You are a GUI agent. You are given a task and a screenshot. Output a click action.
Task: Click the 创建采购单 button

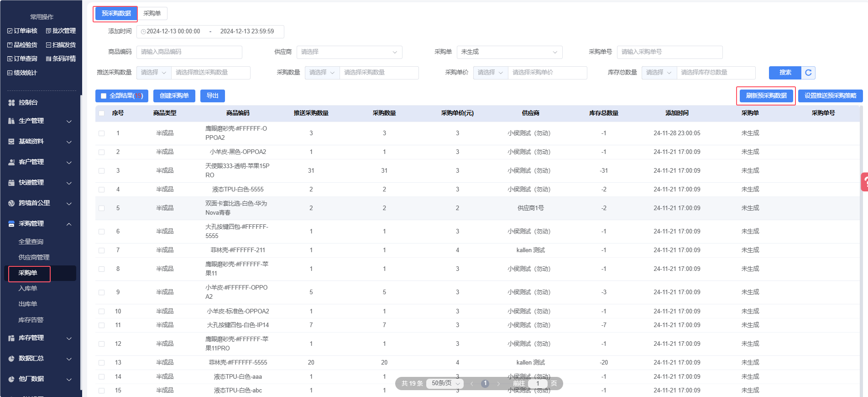pyautogui.click(x=174, y=96)
